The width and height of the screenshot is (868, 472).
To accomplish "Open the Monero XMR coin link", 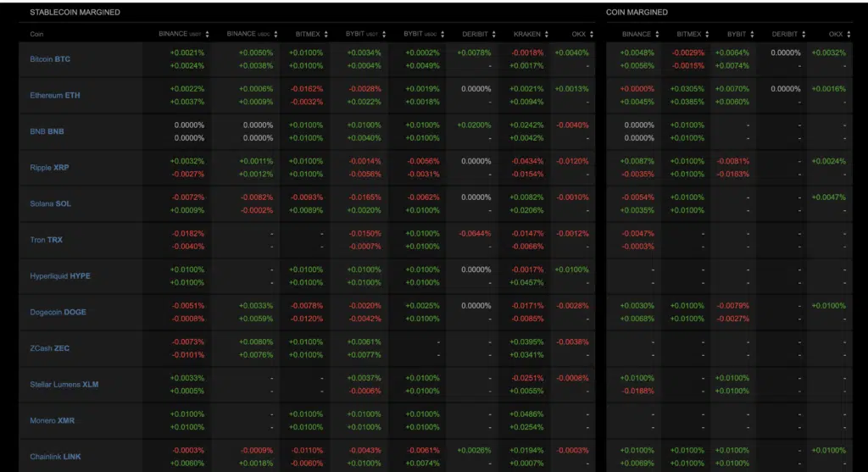I will pyautogui.click(x=52, y=420).
